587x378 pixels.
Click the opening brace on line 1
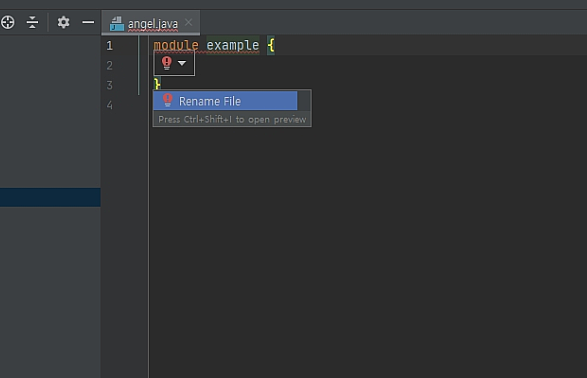point(271,46)
